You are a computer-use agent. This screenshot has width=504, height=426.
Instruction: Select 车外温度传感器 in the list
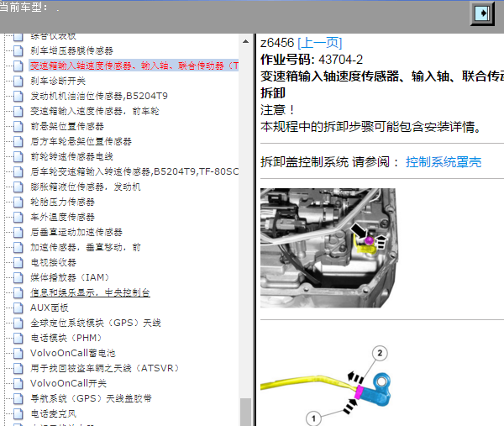[63, 217]
